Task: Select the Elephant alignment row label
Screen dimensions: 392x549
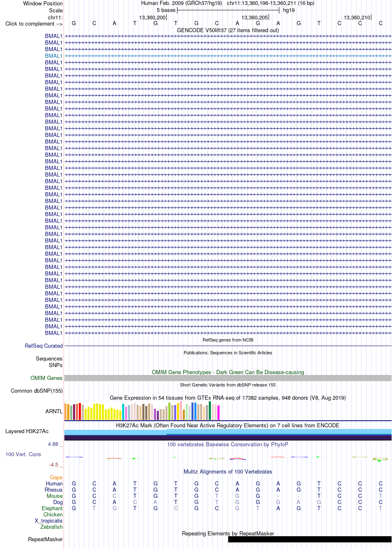Action: click(x=52, y=508)
